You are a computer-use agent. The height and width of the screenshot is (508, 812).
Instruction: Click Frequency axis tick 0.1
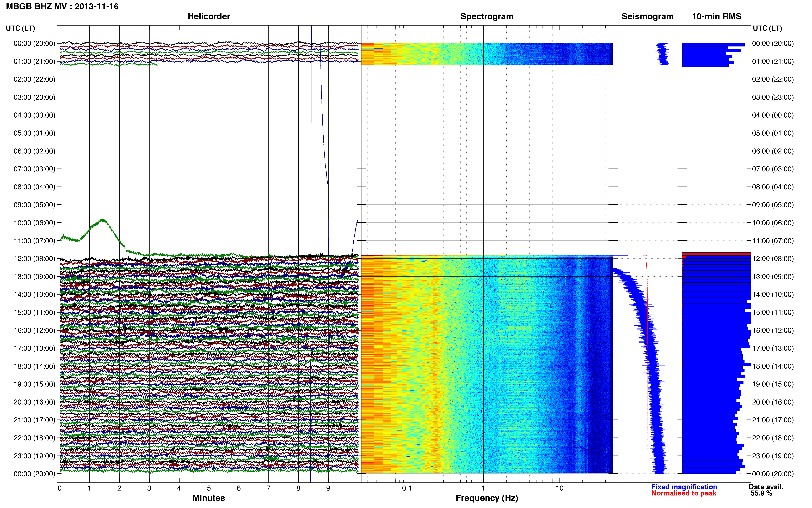pos(407,488)
